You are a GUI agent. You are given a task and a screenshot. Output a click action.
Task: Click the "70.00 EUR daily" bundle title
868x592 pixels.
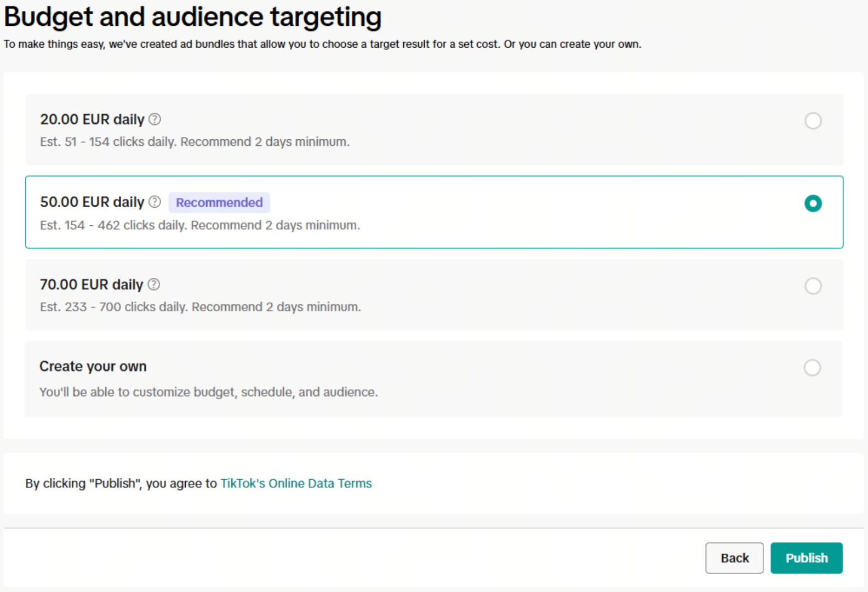tap(92, 284)
